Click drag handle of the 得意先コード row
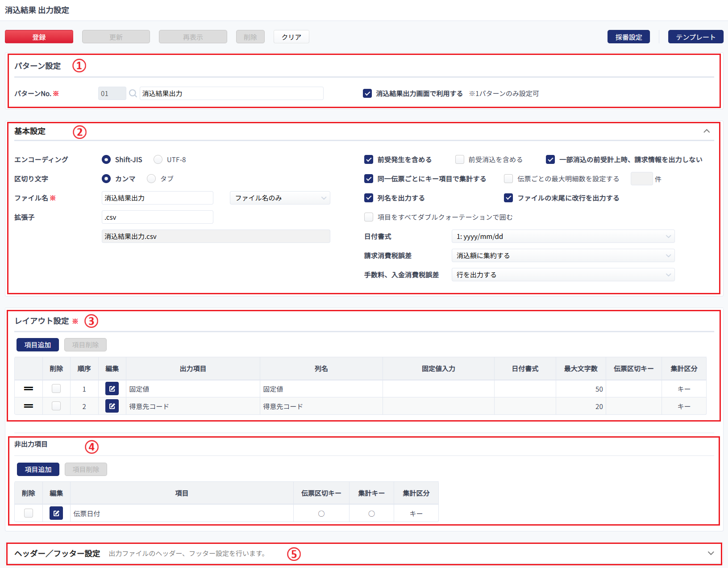The image size is (728, 568). 29,406
